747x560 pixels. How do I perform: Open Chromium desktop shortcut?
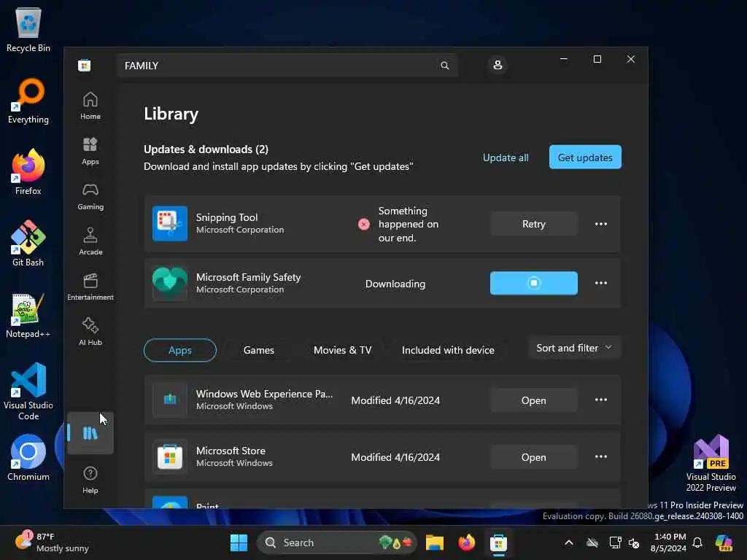[x=28, y=458]
